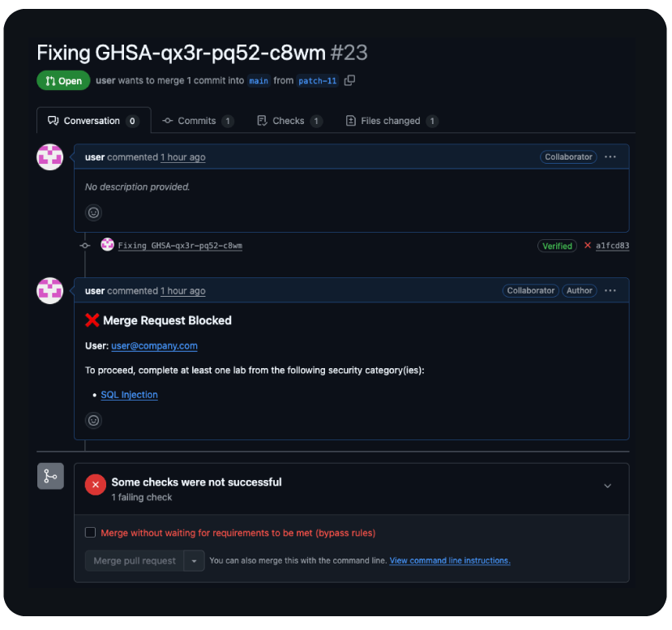Expand the failing checks details chevron
The image size is (672, 630).
tap(608, 486)
